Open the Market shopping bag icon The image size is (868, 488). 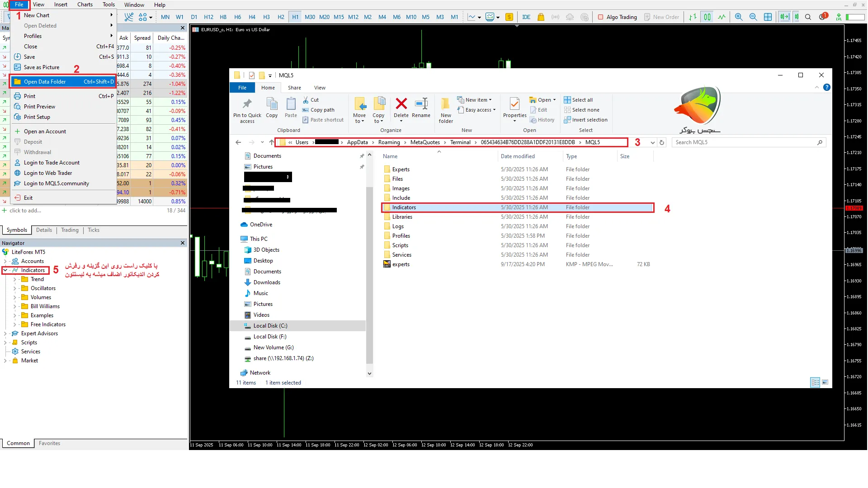click(x=541, y=17)
